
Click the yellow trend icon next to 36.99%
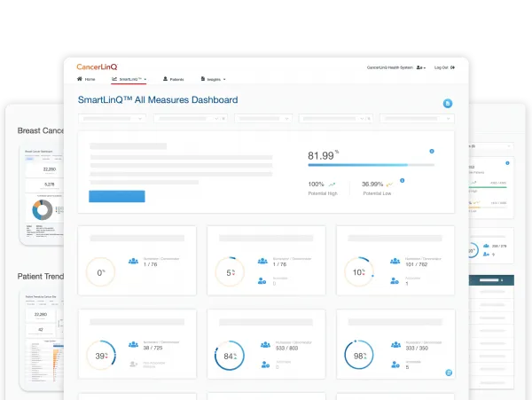(389, 184)
